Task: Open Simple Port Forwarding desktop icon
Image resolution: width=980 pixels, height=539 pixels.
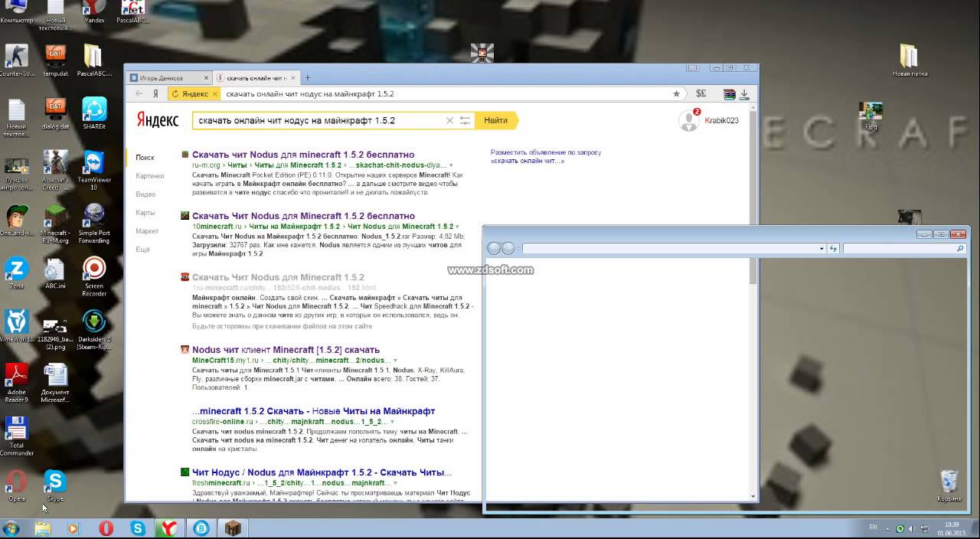Action: (94, 224)
